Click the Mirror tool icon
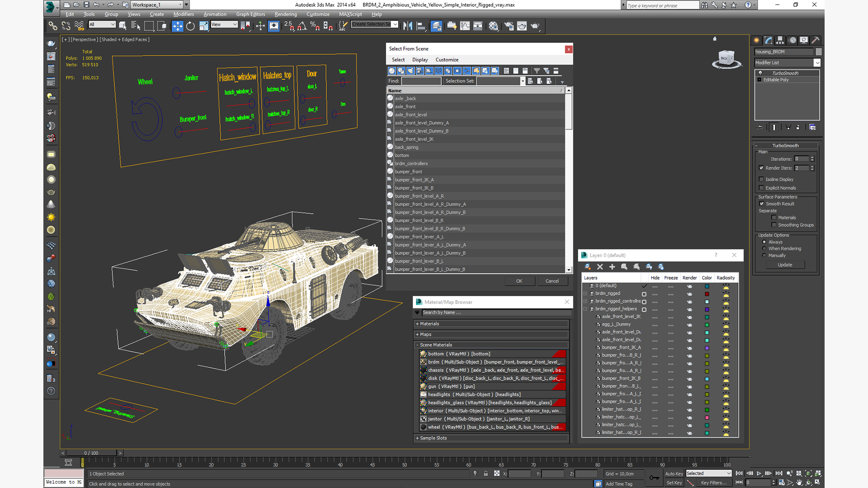The height and width of the screenshot is (488, 868). point(408,26)
